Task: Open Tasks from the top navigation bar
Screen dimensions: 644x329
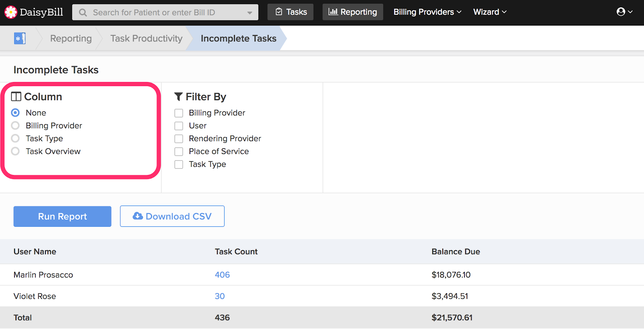Action: pos(291,12)
